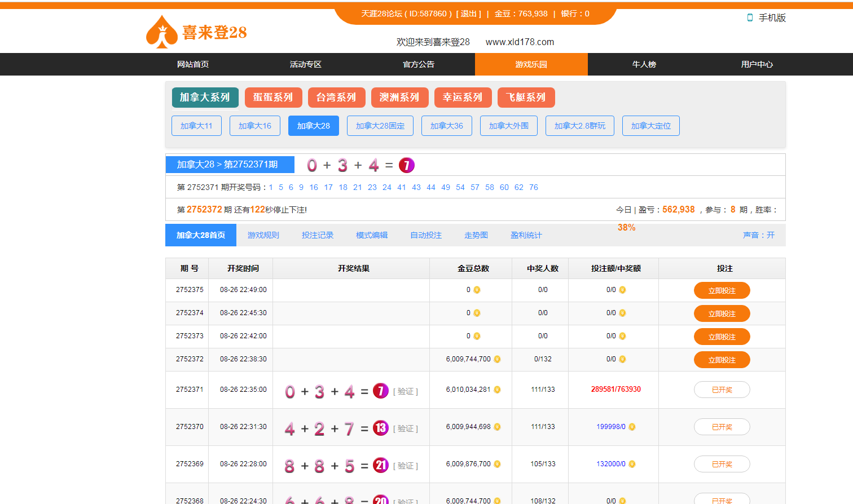Click the phone icon beside 手机版
Screen dimensions: 853x504
click(x=750, y=17)
